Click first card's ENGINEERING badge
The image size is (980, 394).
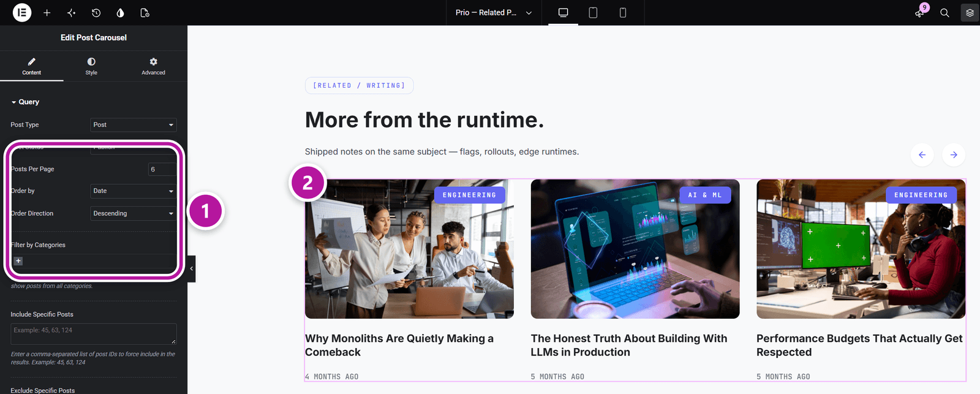470,195
